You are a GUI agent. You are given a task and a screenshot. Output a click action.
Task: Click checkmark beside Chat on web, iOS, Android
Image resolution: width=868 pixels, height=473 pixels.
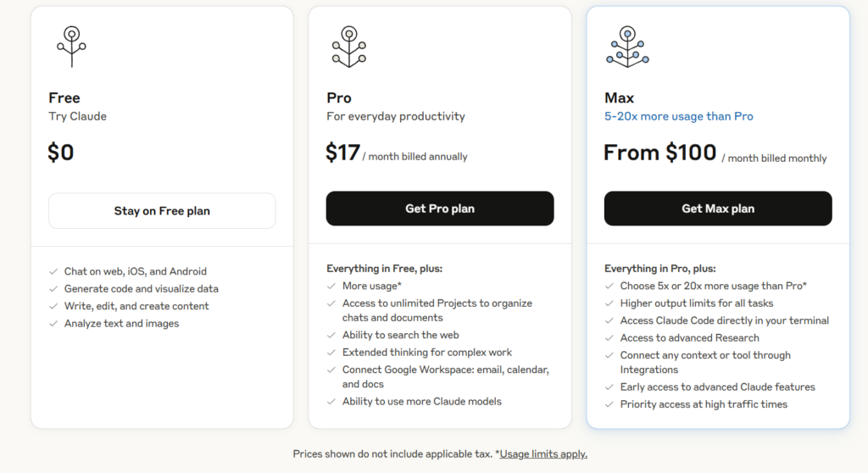tap(53, 271)
